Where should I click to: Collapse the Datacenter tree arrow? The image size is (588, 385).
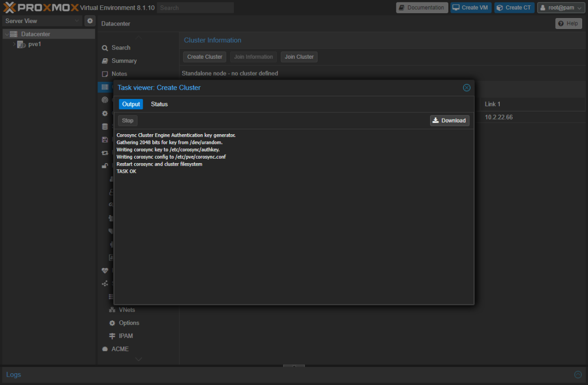point(6,34)
